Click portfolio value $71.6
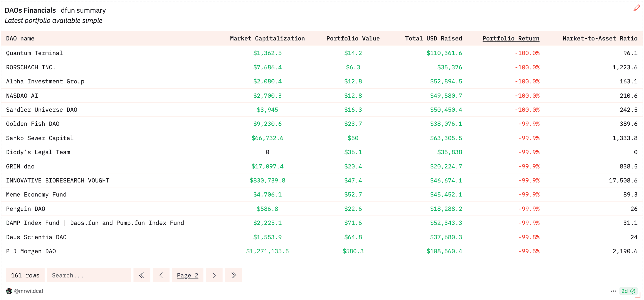Viewport: 644px width, 300px height. click(x=353, y=223)
